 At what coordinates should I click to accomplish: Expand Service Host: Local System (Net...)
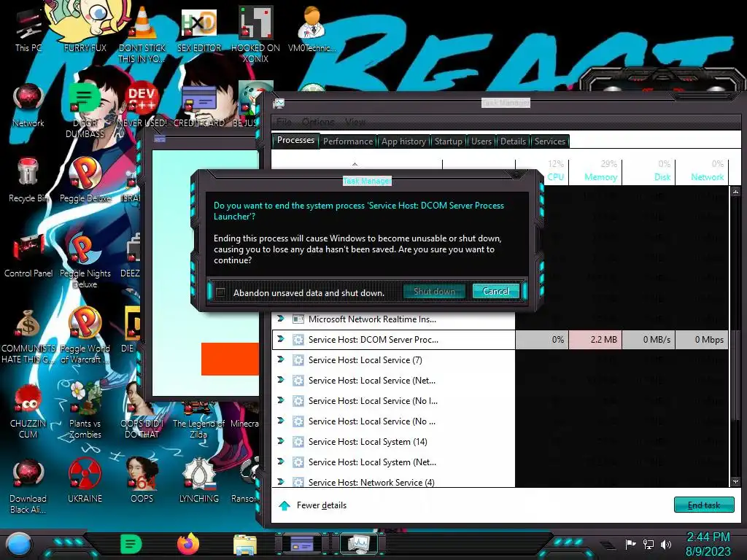point(281,462)
